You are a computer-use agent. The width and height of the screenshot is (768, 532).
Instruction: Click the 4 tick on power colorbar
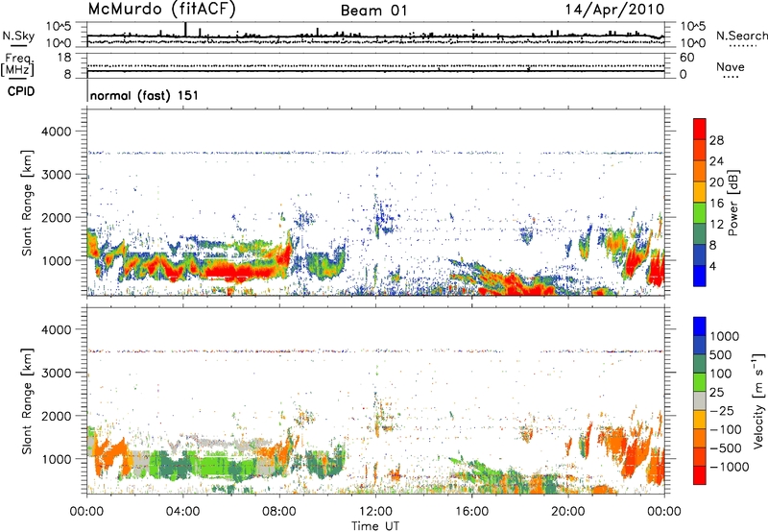point(712,266)
